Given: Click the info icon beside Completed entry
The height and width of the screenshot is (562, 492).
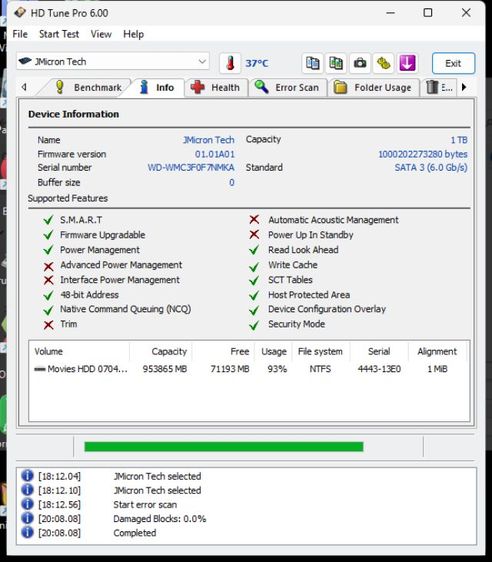Looking at the screenshot, I should coord(27,532).
